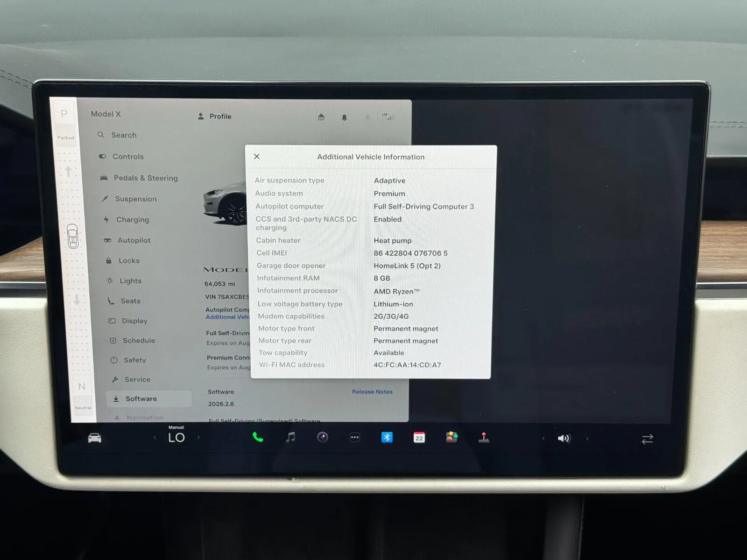Decrease cabin temperature with left arrow
Image resolution: width=747 pixels, height=560 pixels.
tap(155, 438)
